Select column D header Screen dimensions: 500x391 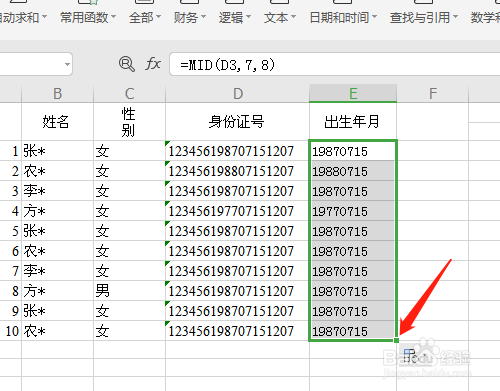click(x=237, y=93)
